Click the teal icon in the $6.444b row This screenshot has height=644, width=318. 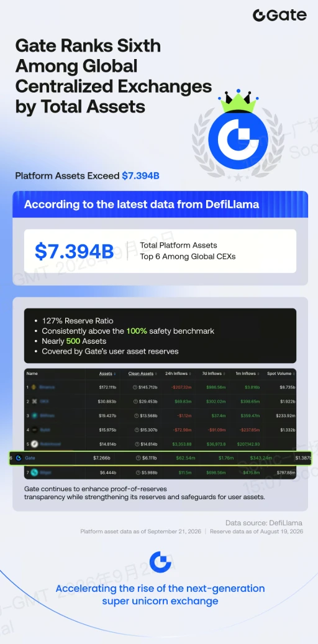35,472
